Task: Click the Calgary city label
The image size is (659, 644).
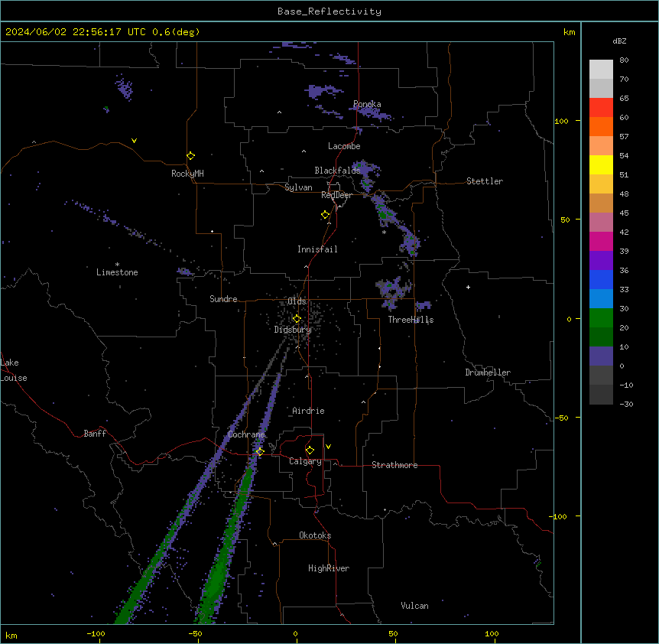Action: tap(305, 461)
